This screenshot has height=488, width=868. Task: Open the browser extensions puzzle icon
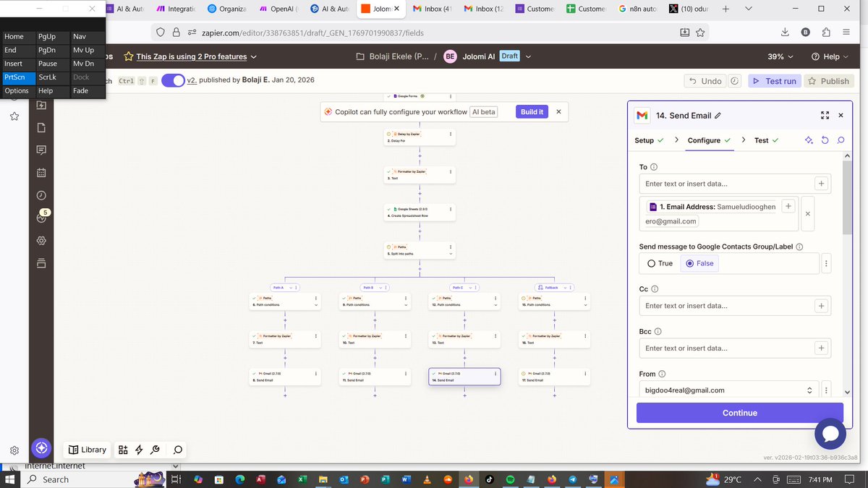(826, 33)
